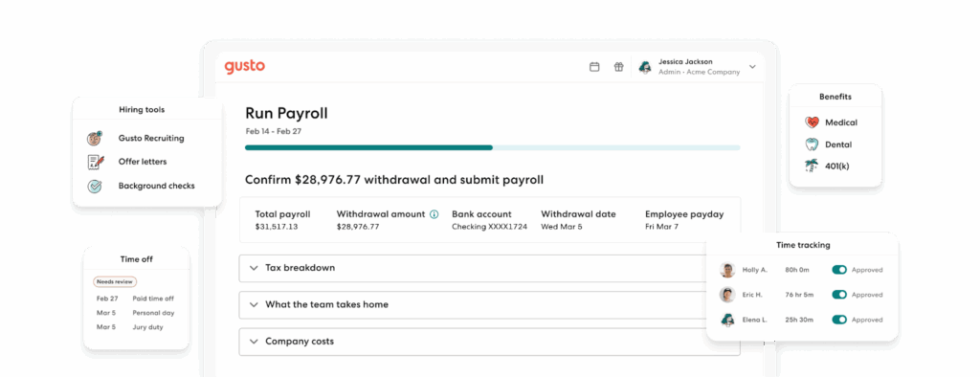
Task: Toggle Eric H. approved switch
Action: 839,295
